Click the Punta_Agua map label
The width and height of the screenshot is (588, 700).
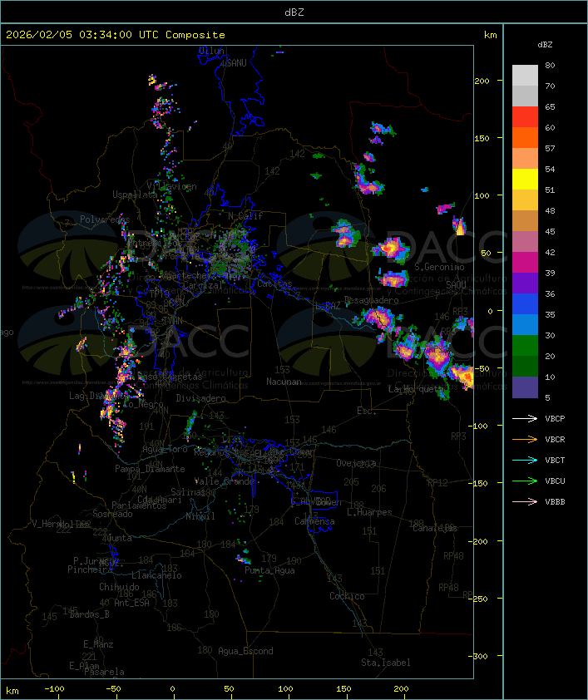[269, 570]
